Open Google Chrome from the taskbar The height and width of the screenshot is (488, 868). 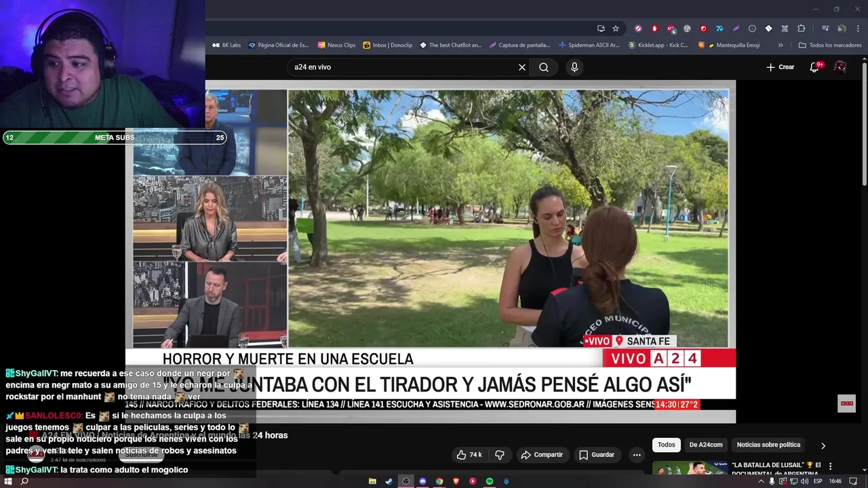[x=439, y=481]
